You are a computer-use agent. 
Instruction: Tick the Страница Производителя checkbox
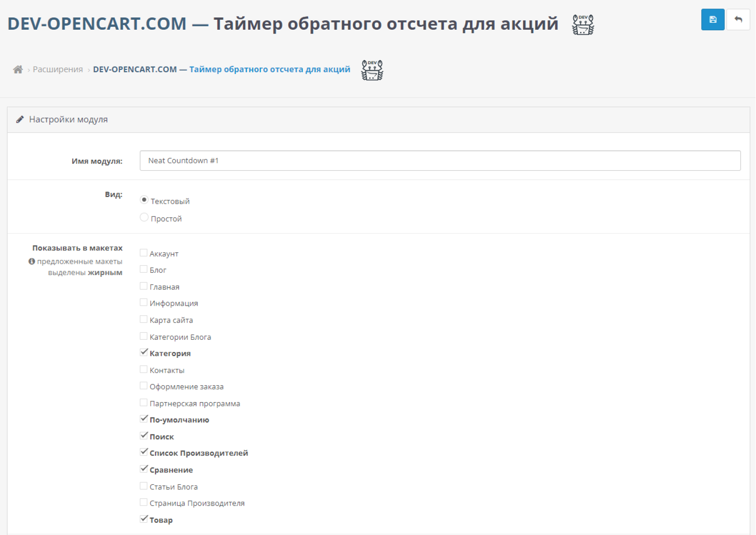(144, 502)
